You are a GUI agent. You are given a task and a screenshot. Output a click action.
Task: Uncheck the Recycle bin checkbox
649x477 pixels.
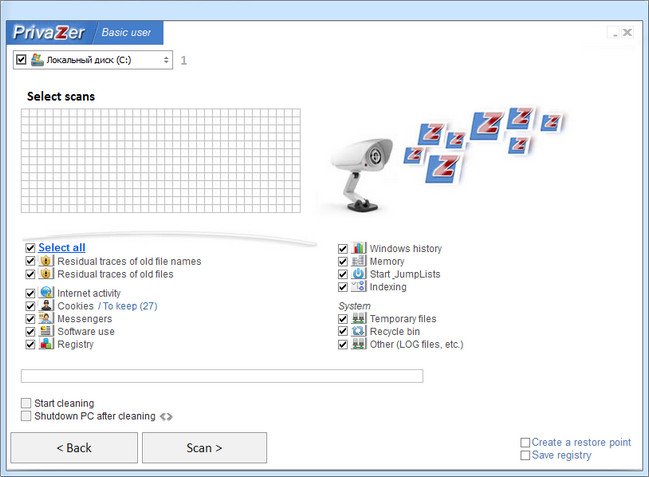pyautogui.click(x=343, y=332)
